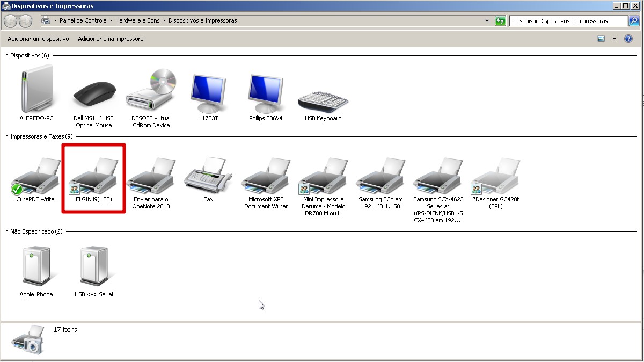Select the Apple iPhone device

point(36,266)
